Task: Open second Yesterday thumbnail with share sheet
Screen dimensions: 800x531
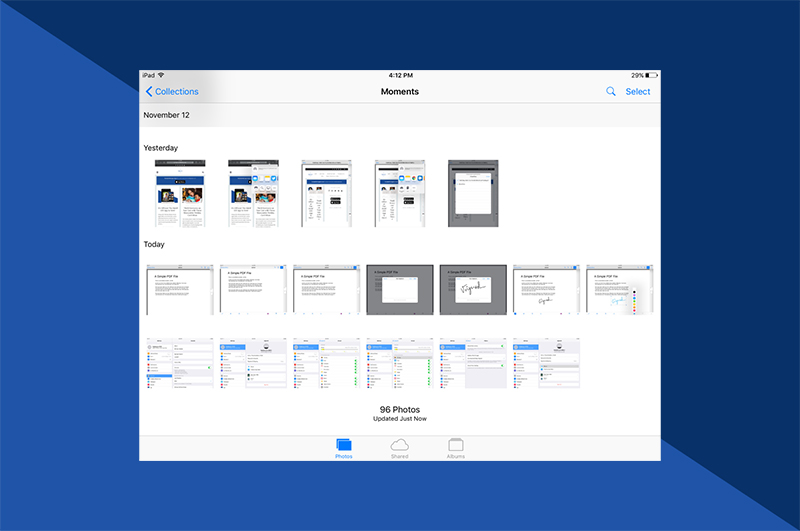Action: [254, 193]
